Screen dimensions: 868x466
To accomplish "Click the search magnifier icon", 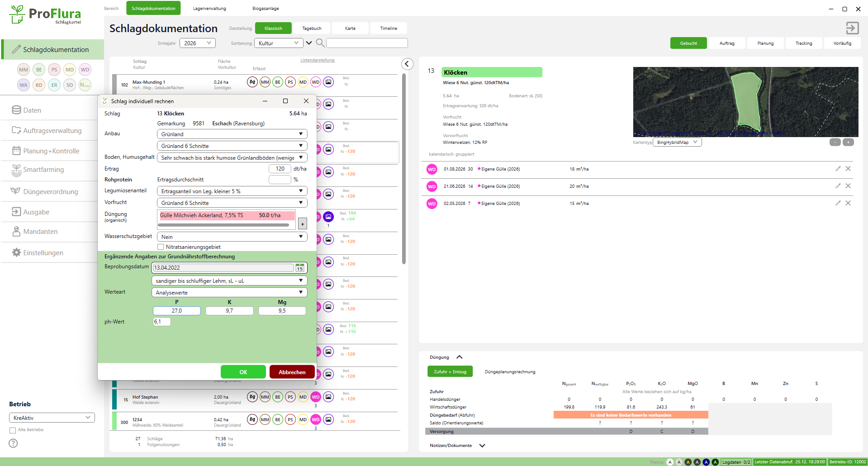I will tap(320, 43).
